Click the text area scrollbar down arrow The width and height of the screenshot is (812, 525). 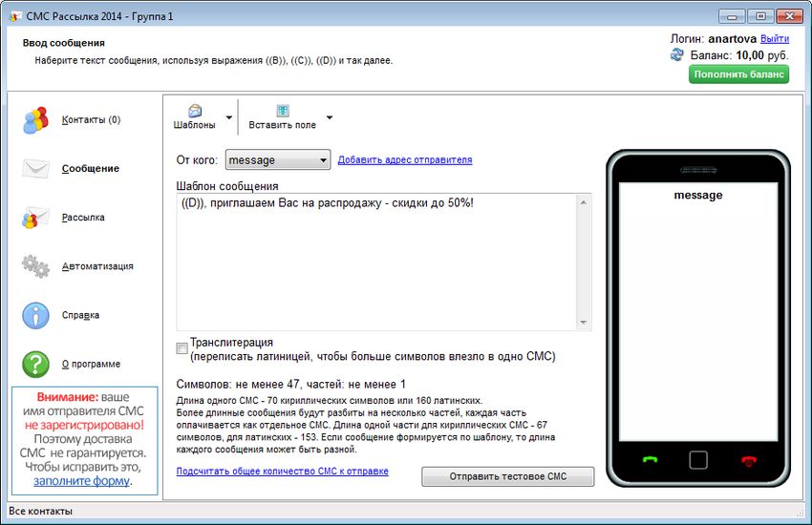pos(584,323)
